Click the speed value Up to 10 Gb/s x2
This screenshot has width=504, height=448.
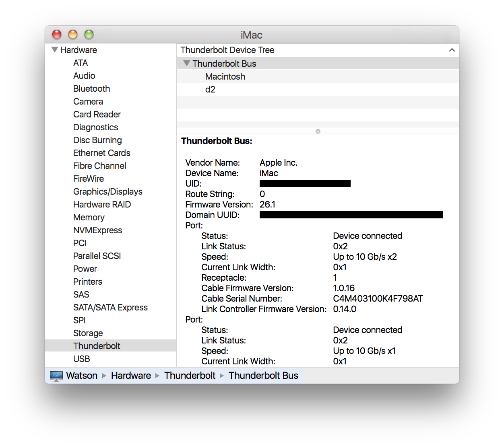click(x=365, y=257)
